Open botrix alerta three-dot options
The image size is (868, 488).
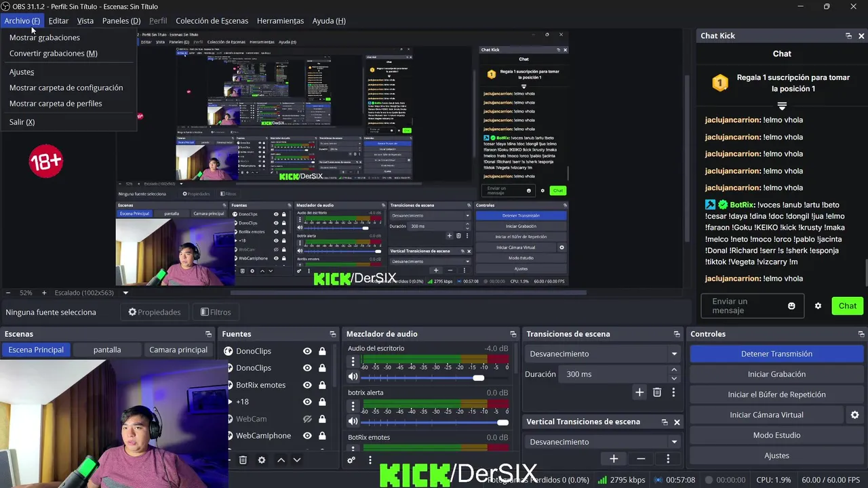tap(353, 407)
